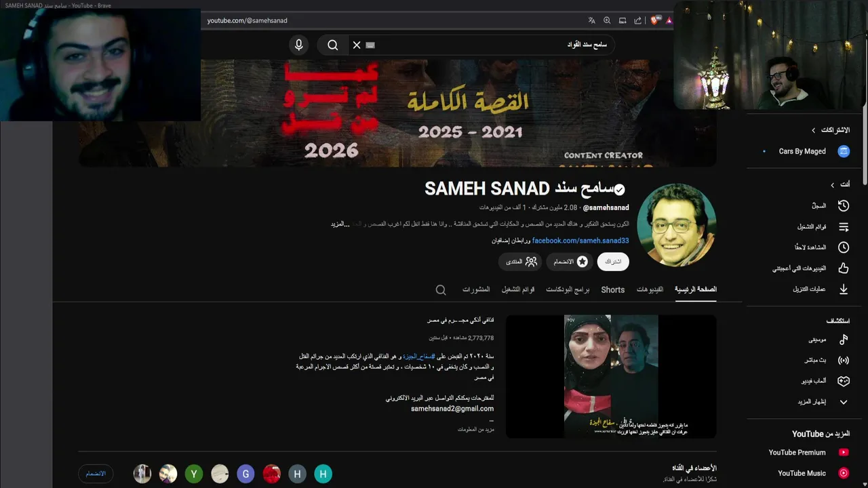
Task: Open facebook.com/sameh.sanad33 link
Action: 580,241
